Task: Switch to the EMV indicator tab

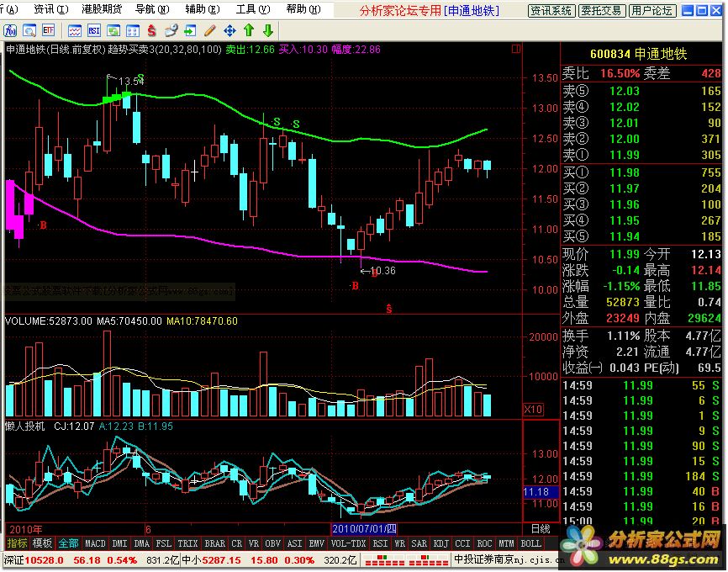Action: [317, 543]
